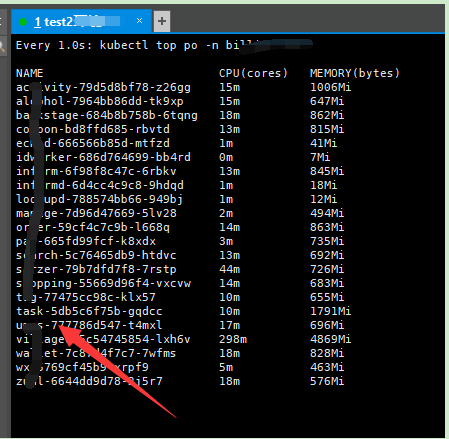
Task: Select pod name ending in bd8ffd685-rbvtd
Action: coord(93,129)
